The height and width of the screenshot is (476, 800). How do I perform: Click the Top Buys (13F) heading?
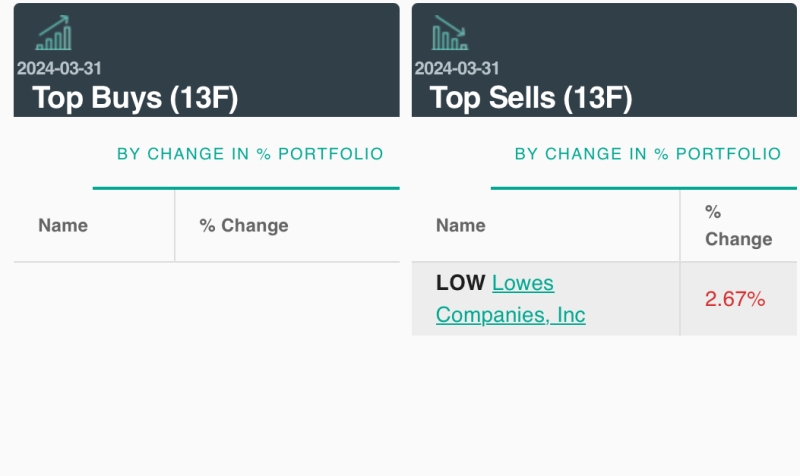(135, 97)
